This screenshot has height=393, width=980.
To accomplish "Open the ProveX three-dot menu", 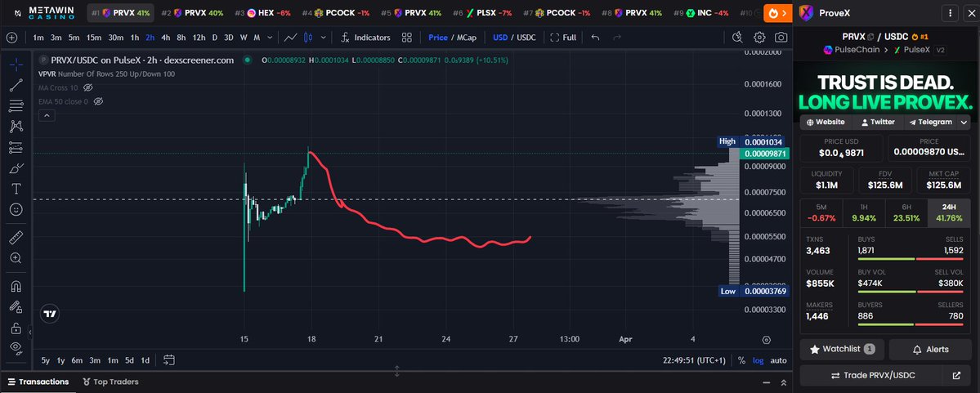I will click(x=950, y=12).
